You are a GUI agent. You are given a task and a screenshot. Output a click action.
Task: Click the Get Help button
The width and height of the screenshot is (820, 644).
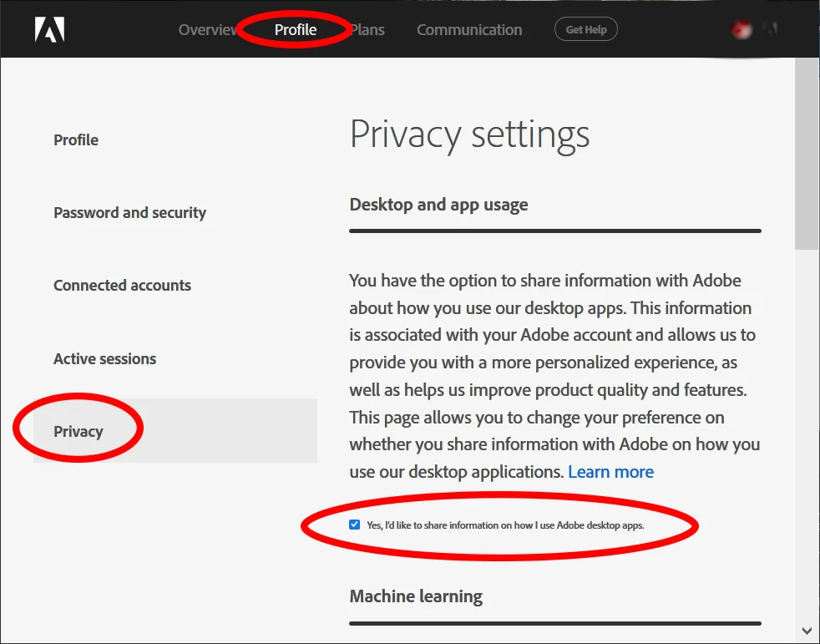[x=585, y=29]
